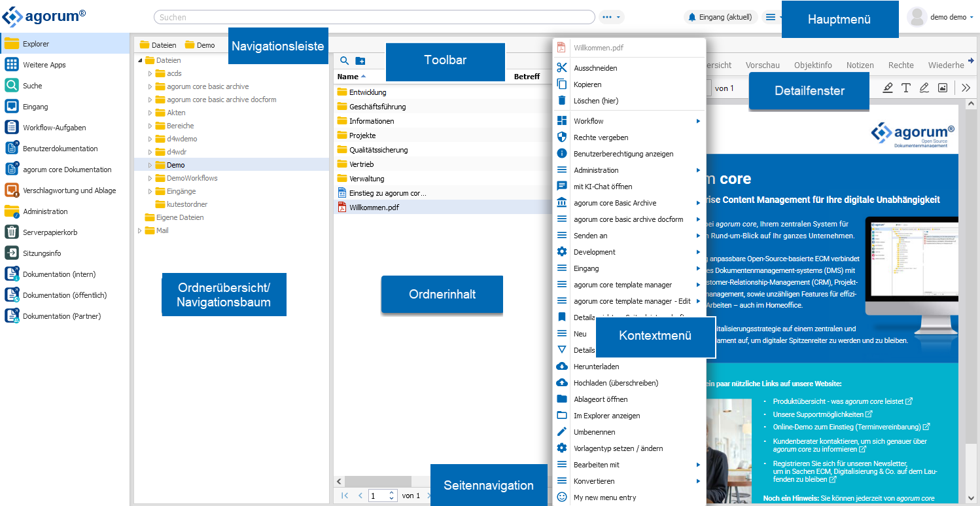Select the highlighter annotation tool
The width and height of the screenshot is (980, 506).
(x=888, y=88)
